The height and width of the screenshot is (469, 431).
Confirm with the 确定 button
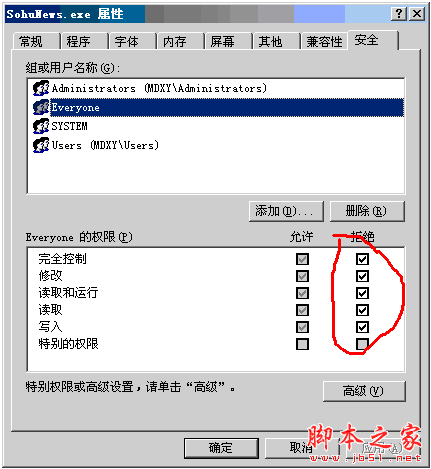pyautogui.click(x=221, y=448)
